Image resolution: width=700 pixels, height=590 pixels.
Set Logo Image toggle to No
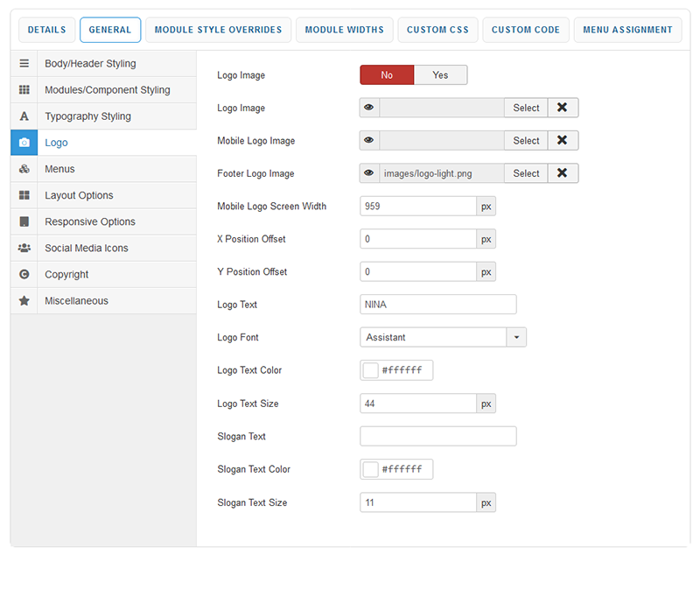(387, 75)
